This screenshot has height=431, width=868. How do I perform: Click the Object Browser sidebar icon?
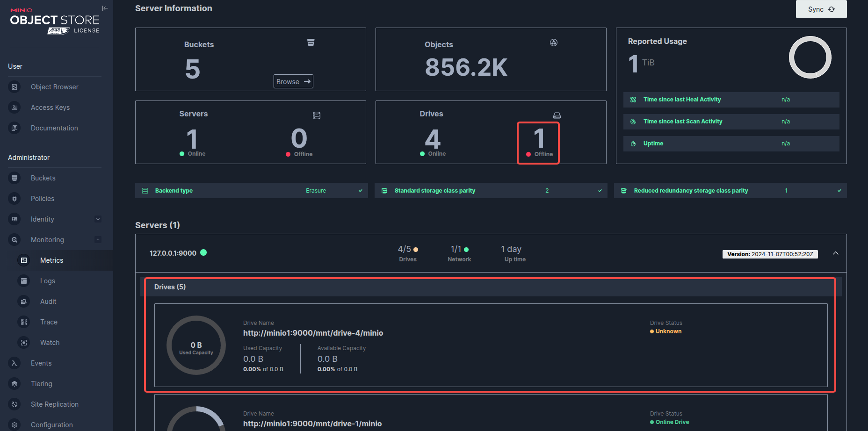coord(14,87)
